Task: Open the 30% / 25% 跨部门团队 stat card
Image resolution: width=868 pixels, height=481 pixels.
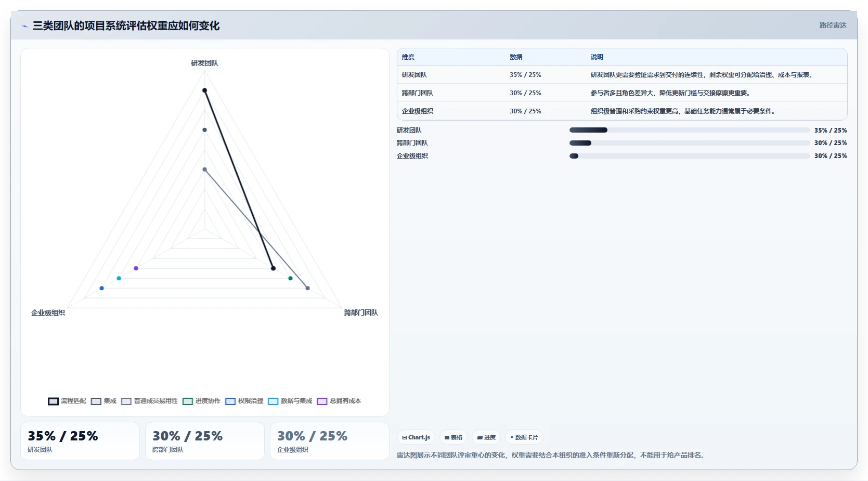Action: point(205,441)
